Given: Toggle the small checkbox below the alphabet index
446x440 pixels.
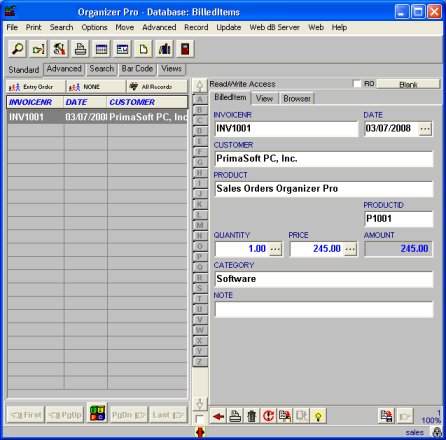Looking at the screenshot, I should tap(199, 419).
